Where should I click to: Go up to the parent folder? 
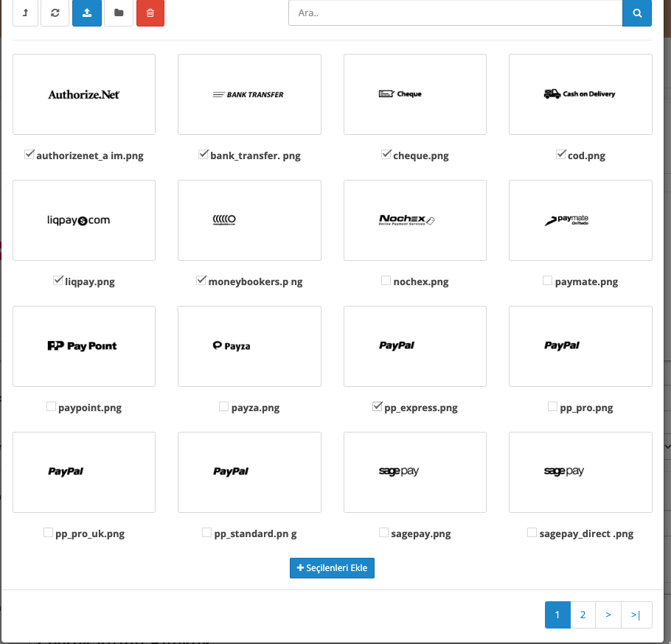pyautogui.click(x=25, y=13)
